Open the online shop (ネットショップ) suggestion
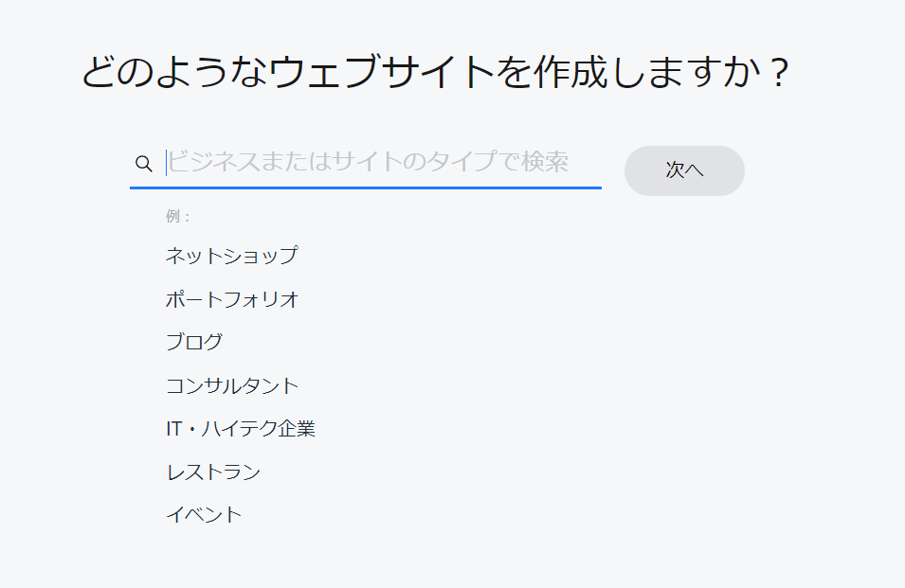Viewport: 905px width, 588px height. pyautogui.click(x=231, y=256)
